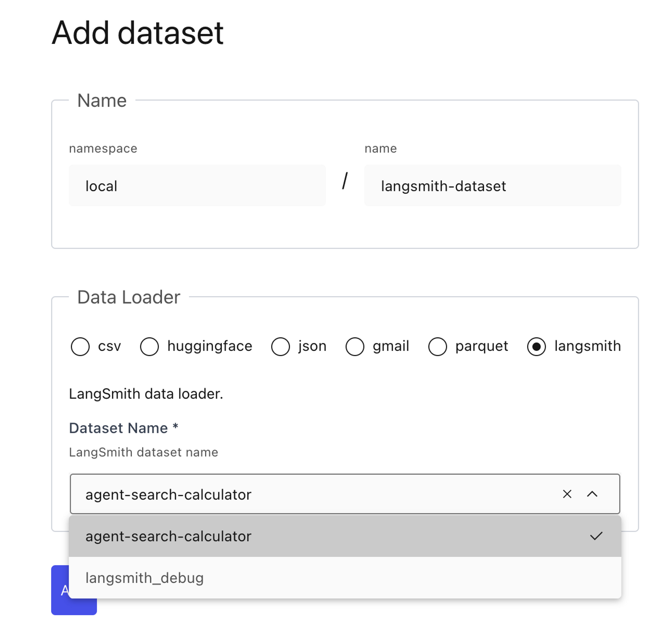Click the Dataset Name label
Viewport: 668px width, 644px height.
(x=118, y=428)
